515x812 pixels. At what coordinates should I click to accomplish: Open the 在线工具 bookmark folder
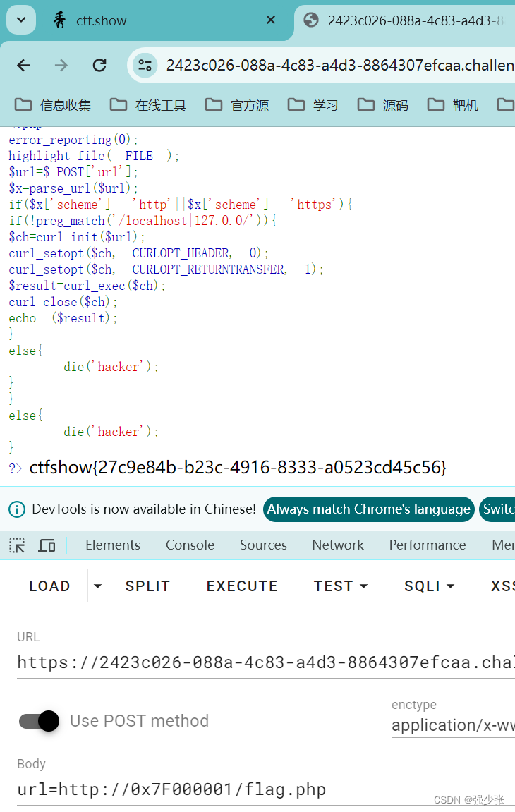click(x=148, y=106)
